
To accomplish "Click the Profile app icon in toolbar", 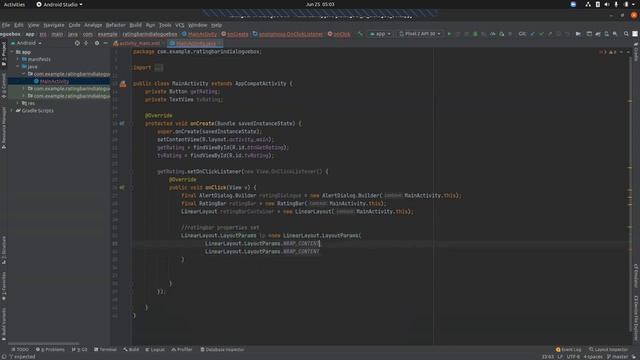I will [493, 34].
